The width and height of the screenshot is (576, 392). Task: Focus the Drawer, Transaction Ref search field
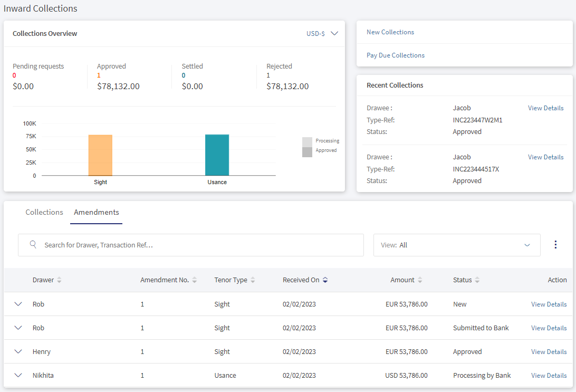[190, 245]
